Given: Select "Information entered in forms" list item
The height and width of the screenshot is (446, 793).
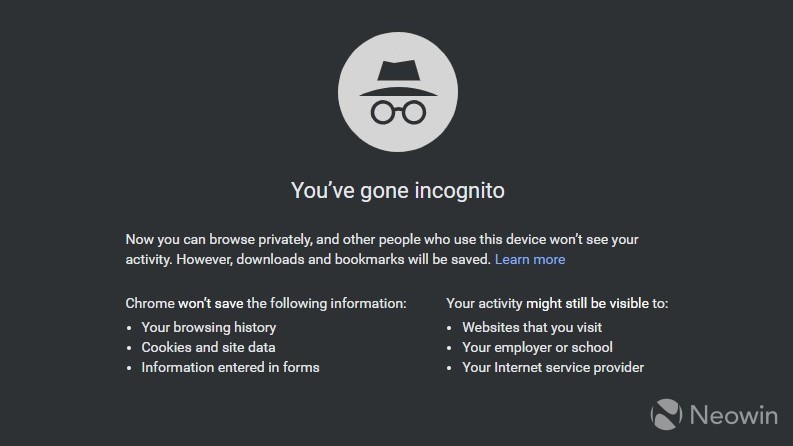Looking at the screenshot, I should pyautogui.click(x=231, y=367).
